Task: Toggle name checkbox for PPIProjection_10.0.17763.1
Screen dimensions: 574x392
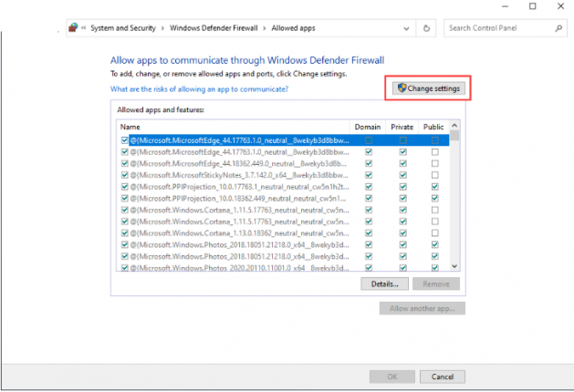Action: click(124, 187)
